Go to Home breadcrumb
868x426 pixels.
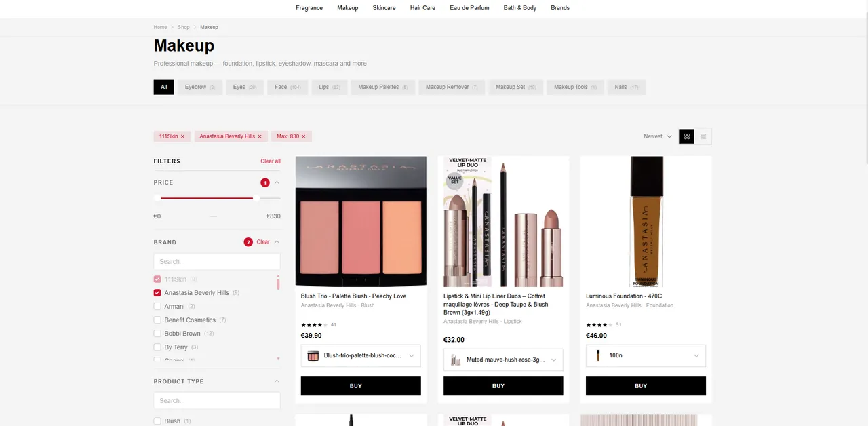(x=160, y=27)
